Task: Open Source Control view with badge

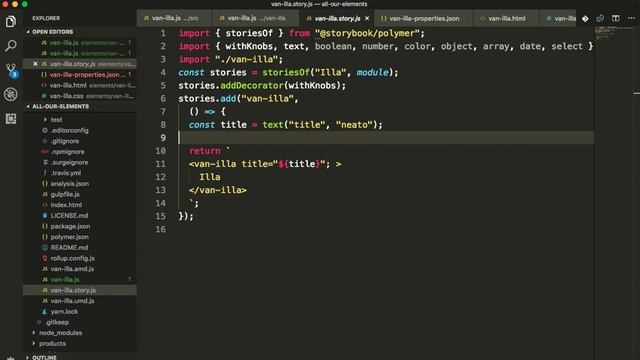Action: tap(11, 70)
